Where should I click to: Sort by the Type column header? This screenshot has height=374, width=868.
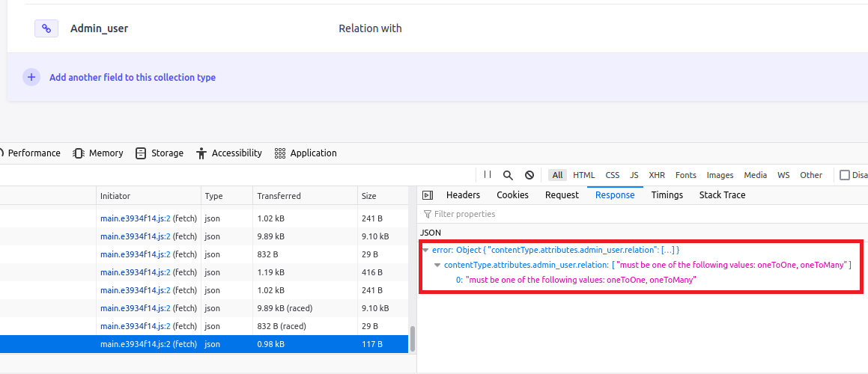tap(227, 196)
